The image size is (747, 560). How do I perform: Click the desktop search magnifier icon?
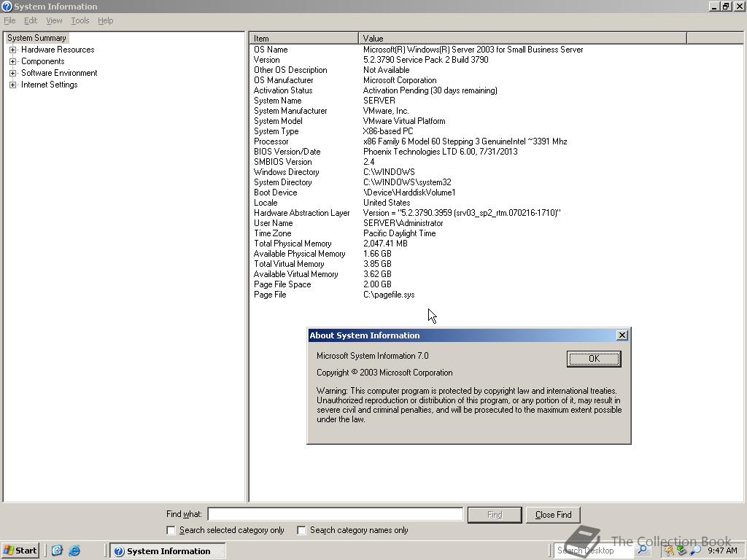642,551
